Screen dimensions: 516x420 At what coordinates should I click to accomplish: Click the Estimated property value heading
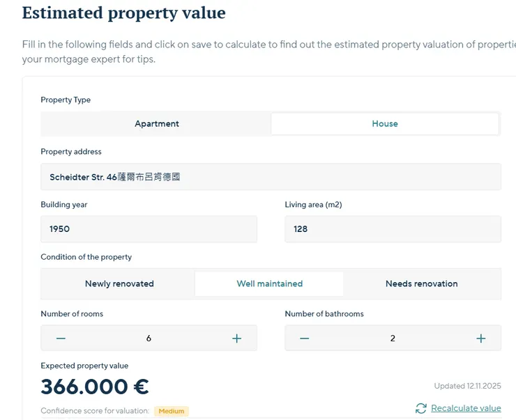pos(124,13)
